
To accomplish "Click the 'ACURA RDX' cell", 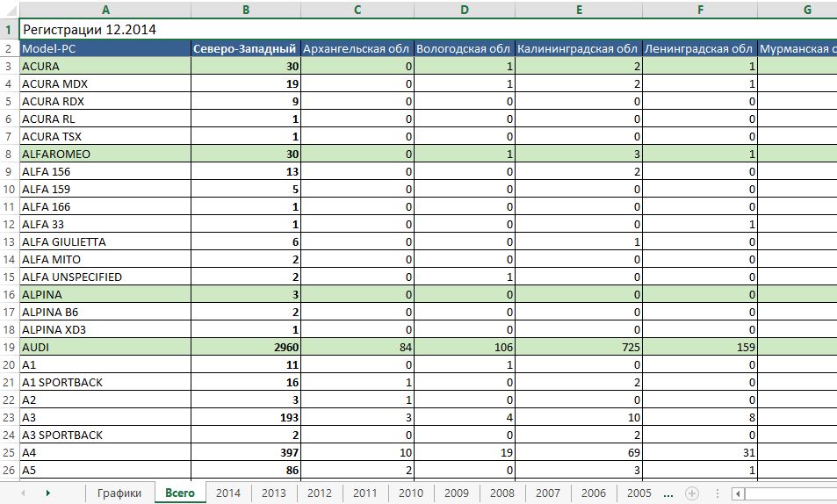I will [x=105, y=102].
